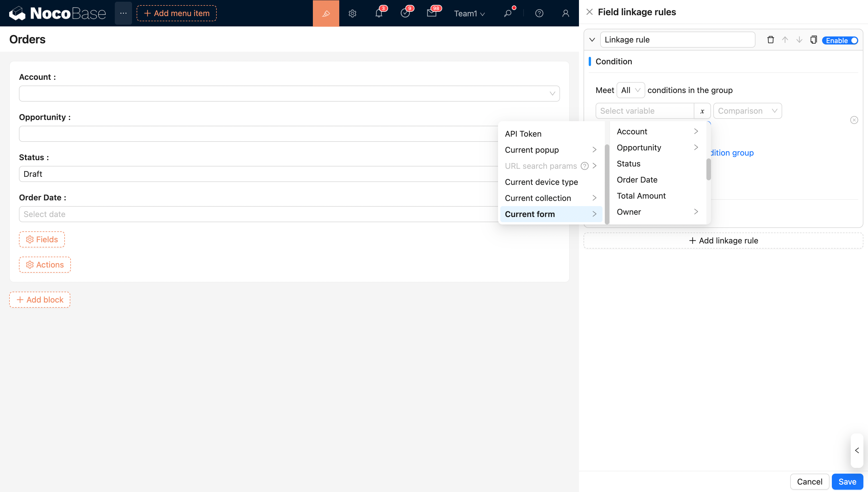Click the variable x toggle button
The width and height of the screenshot is (868, 492).
point(702,111)
